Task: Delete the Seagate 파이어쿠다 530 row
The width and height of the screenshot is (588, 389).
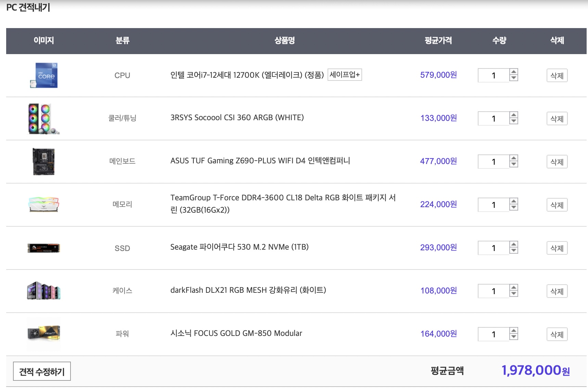Action: [x=557, y=248]
